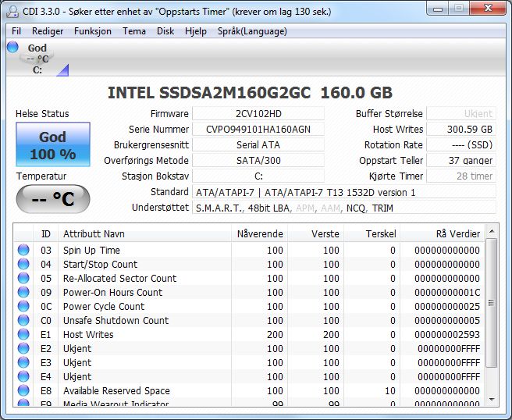Viewport: 512px width, 420px height.
Task: Click the ID column header
Action: coord(46,234)
